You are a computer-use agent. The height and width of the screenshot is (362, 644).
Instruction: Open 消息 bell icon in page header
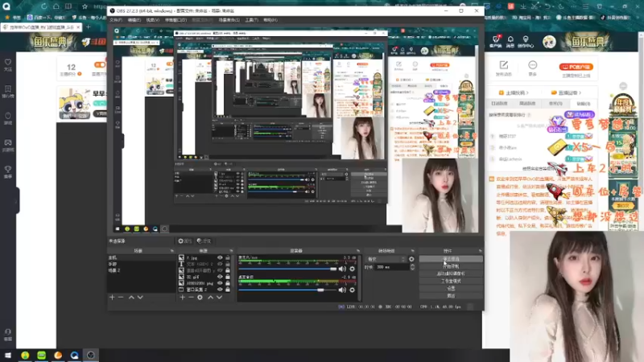(510, 41)
